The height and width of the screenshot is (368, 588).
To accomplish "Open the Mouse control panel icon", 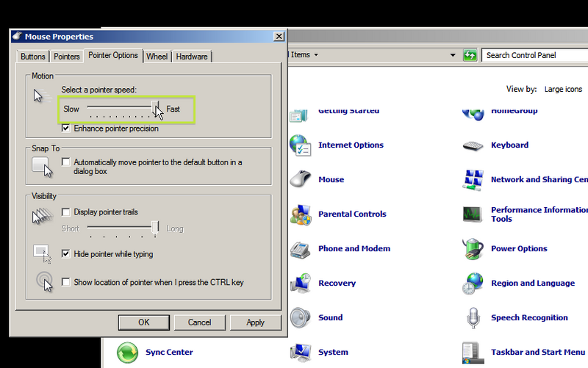I will pyautogui.click(x=301, y=179).
